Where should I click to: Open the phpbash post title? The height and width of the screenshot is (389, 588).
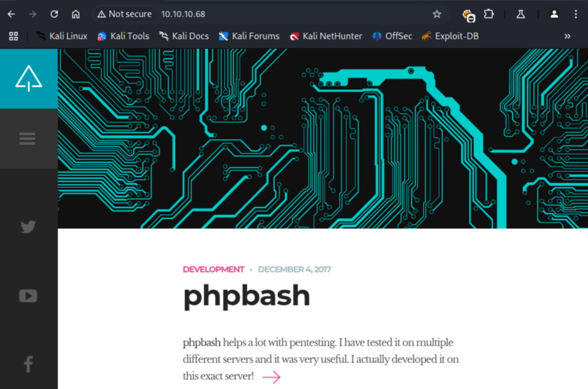tap(246, 295)
